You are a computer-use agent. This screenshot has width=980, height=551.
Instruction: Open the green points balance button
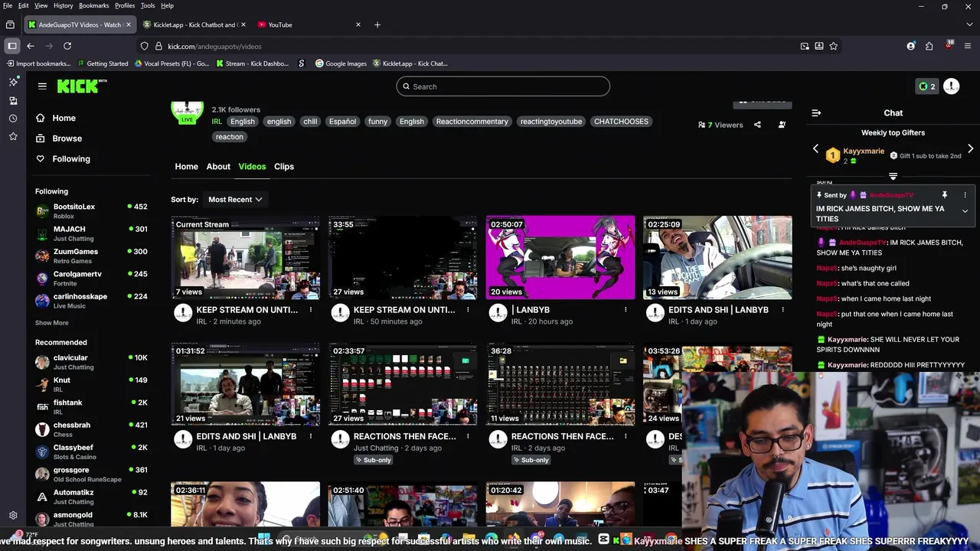pos(927,86)
